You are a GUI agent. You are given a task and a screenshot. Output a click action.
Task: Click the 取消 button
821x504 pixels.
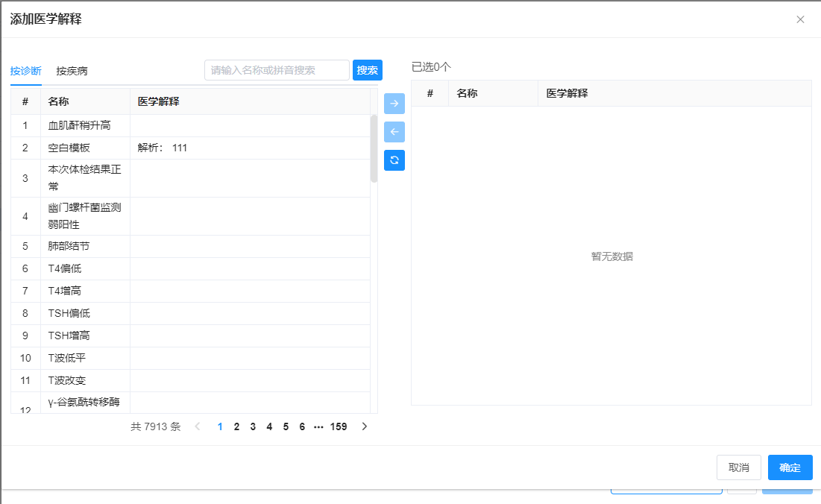[x=738, y=467]
